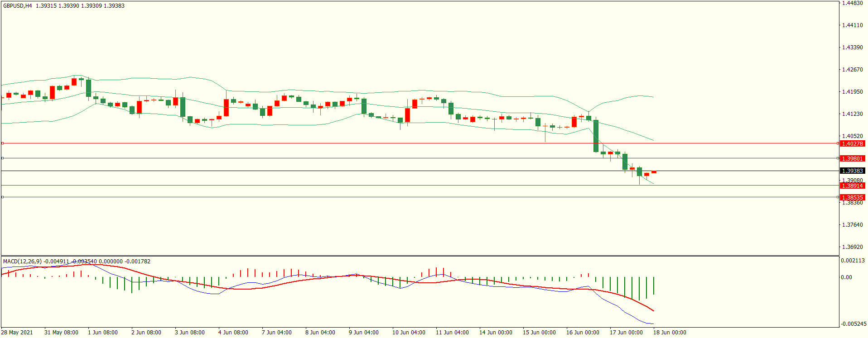The width and height of the screenshot is (868, 338).
Task: Click the red 1.39801 price level label
Action: click(x=852, y=158)
